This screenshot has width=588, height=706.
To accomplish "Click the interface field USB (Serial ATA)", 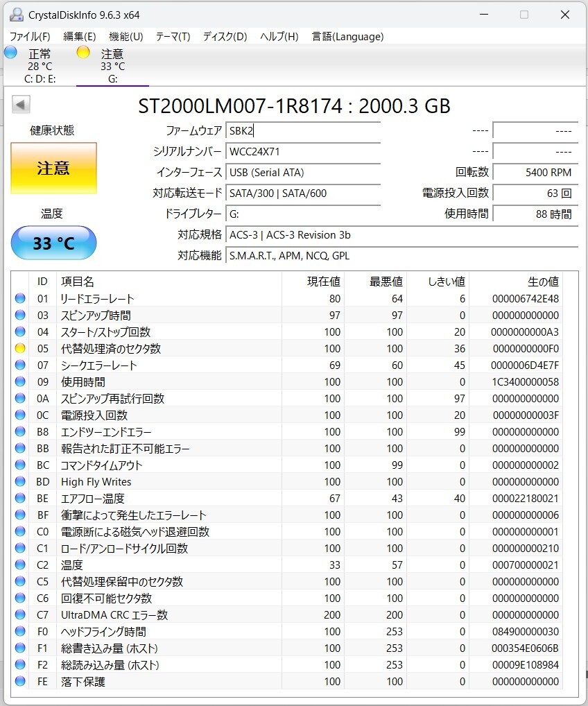I will pos(303,173).
